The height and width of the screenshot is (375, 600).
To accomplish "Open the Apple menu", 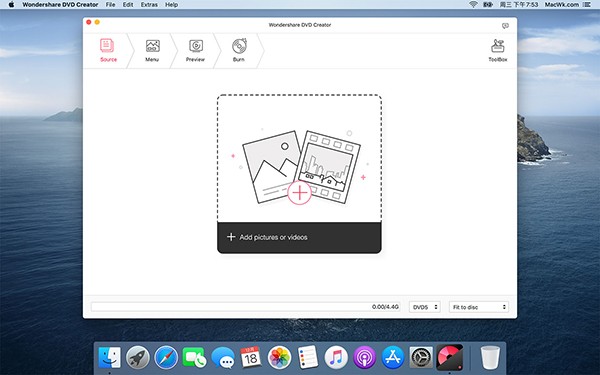I will click(11, 5).
